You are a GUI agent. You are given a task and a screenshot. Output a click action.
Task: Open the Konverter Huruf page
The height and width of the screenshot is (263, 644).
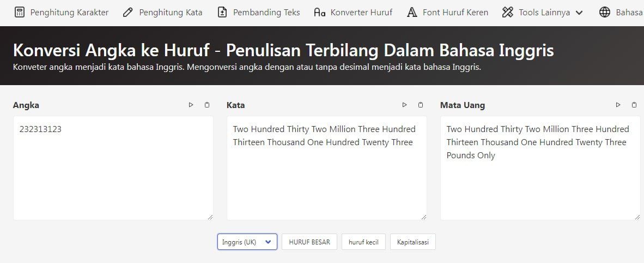pyautogui.click(x=353, y=12)
